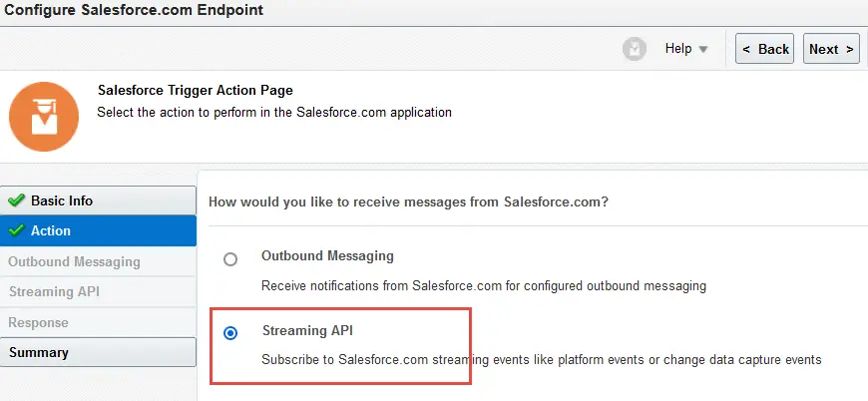Open the Help menu label
Screen dimensions: 868x401
[678, 49]
